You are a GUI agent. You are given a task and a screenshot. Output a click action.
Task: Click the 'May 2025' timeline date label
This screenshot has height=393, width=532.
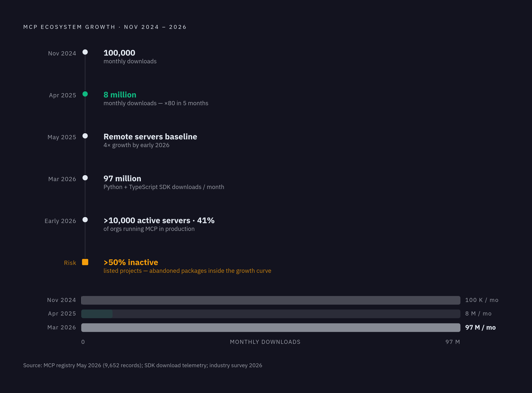62,137
